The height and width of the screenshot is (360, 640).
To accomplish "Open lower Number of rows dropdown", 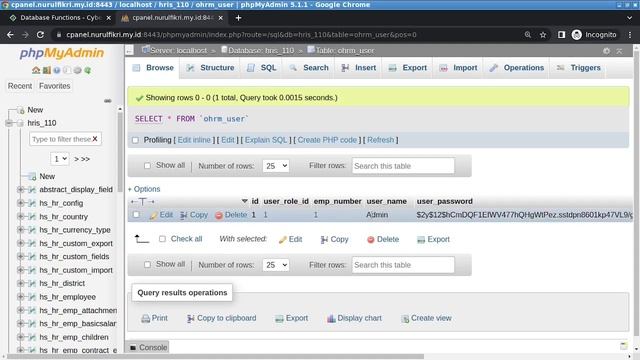I will coord(276,265).
